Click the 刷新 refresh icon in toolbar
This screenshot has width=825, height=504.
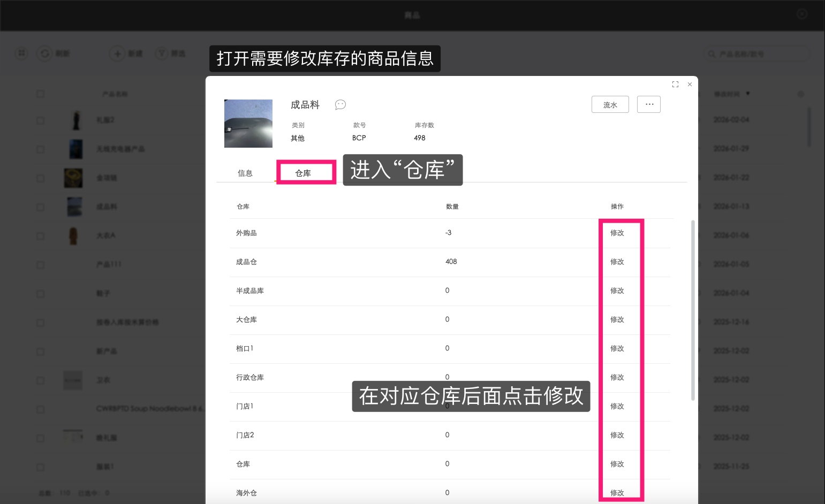pyautogui.click(x=44, y=54)
